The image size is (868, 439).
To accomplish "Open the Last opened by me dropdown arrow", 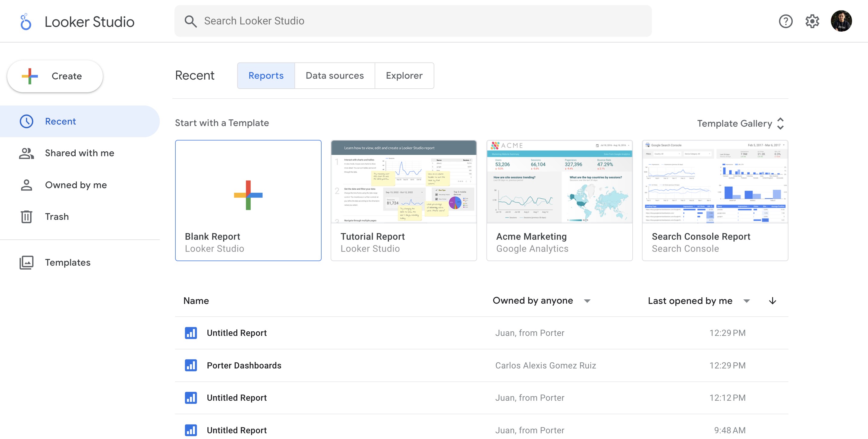I will click(747, 301).
